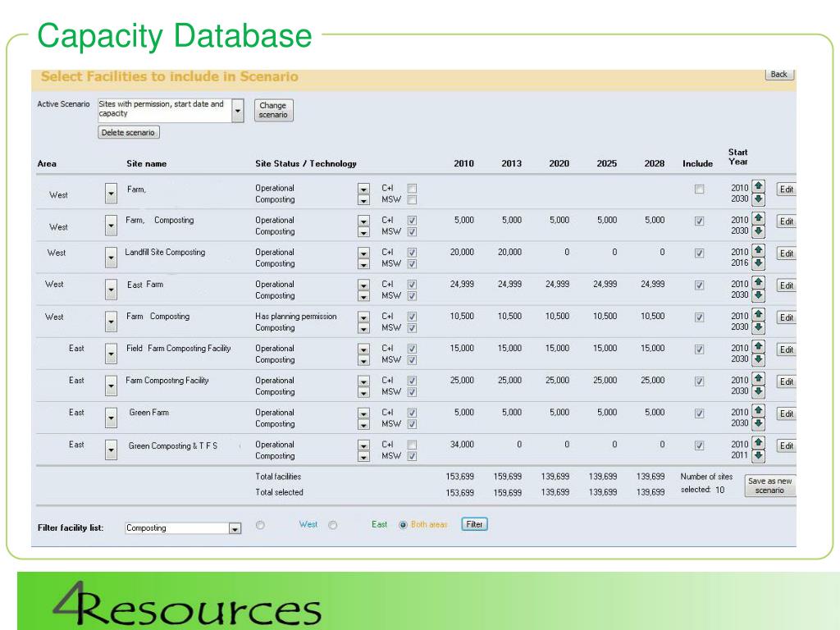This screenshot has height=630, width=840.
Task: Click the Delete scenario button
Action: (x=129, y=132)
